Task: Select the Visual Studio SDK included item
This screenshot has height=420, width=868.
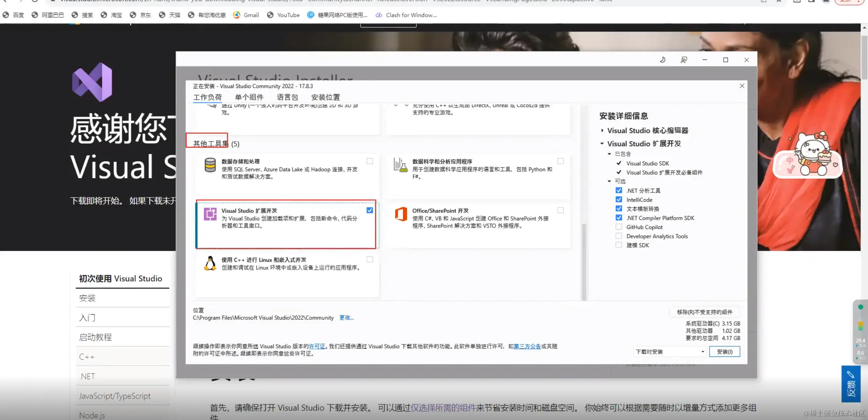Action: click(x=648, y=163)
